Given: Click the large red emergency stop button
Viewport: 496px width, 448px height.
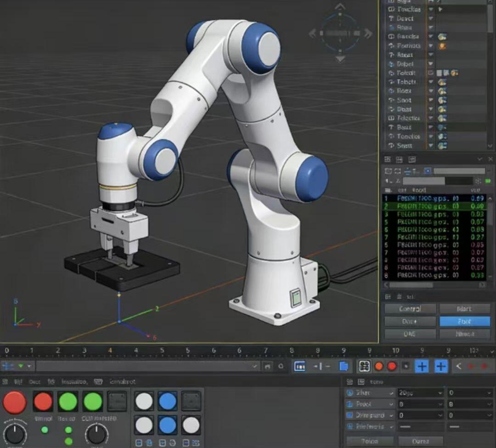Looking at the screenshot, I should pos(15,402).
